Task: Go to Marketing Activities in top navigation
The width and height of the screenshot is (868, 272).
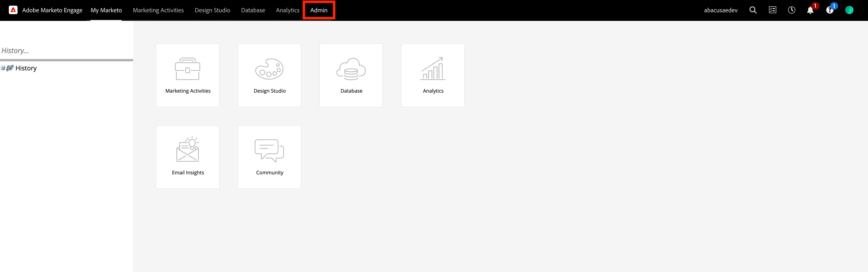Action: point(158,10)
